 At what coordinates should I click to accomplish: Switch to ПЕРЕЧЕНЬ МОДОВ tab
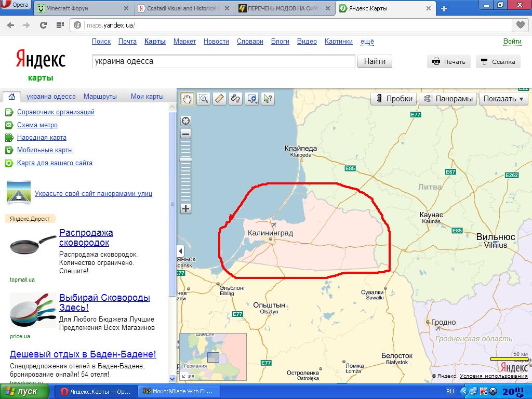coord(285,8)
